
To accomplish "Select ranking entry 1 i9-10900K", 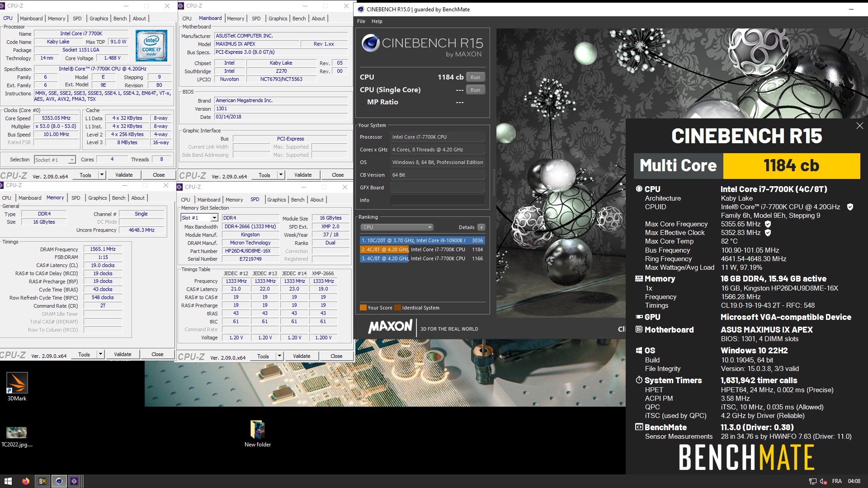I will [x=422, y=240].
